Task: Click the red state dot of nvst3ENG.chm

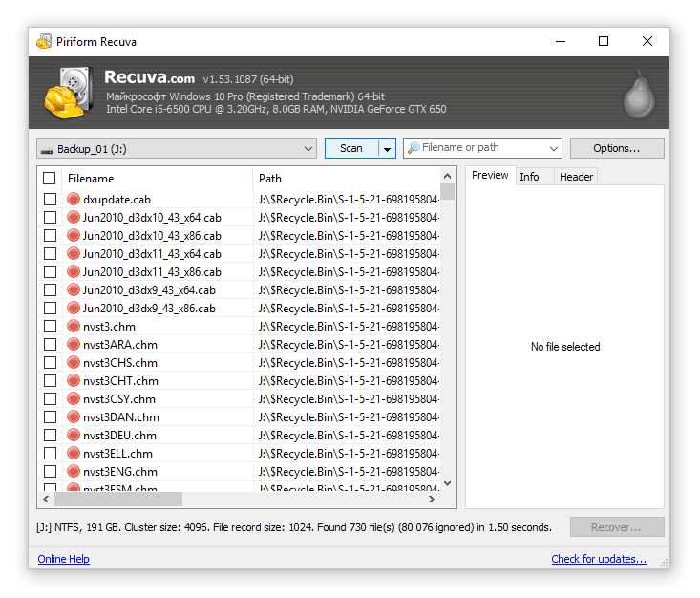Action: tap(74, 471)
